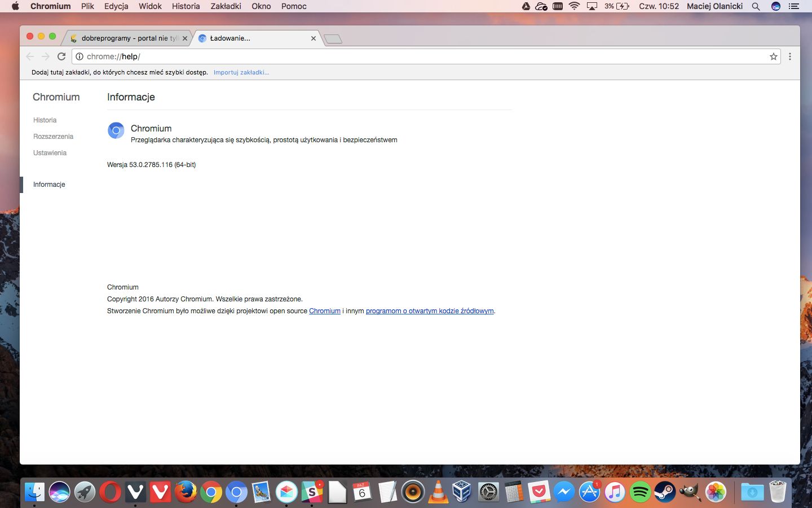812x508 pixels.
Task: Open System Preferences from the dock
Action: (488, 492)
